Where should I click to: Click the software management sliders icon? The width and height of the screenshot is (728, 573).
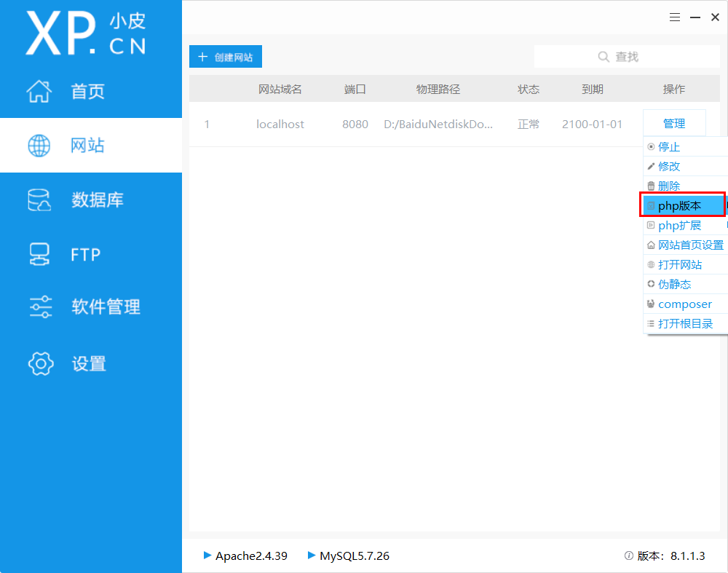click(x=40, y=307)
